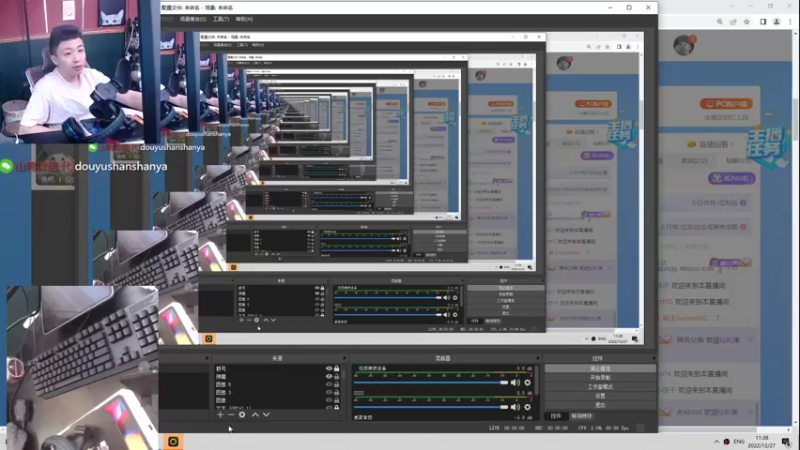Toggle visibility of the 群号 source

[329, 368]
